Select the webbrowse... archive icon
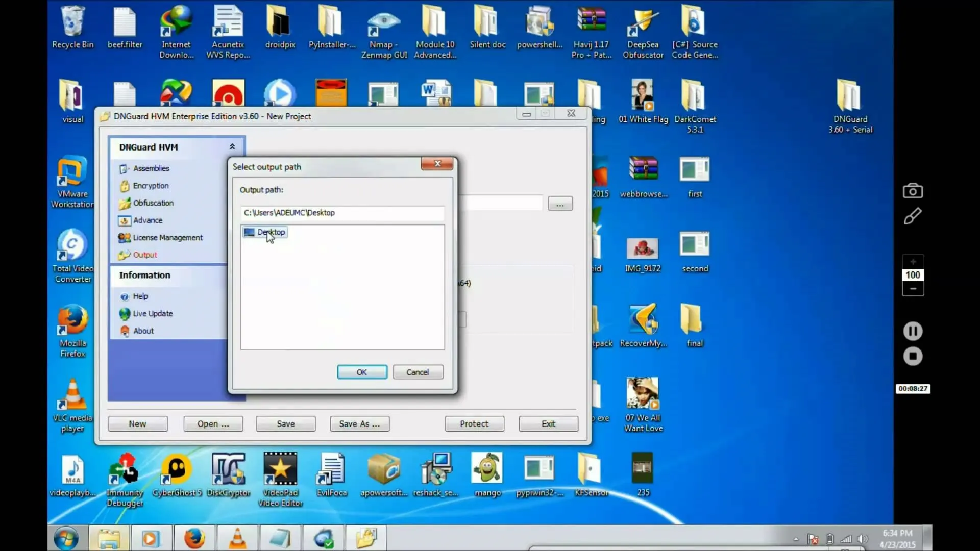Viewport: 980px width, 551px height. pyautogui.click(x=643, y=177)
